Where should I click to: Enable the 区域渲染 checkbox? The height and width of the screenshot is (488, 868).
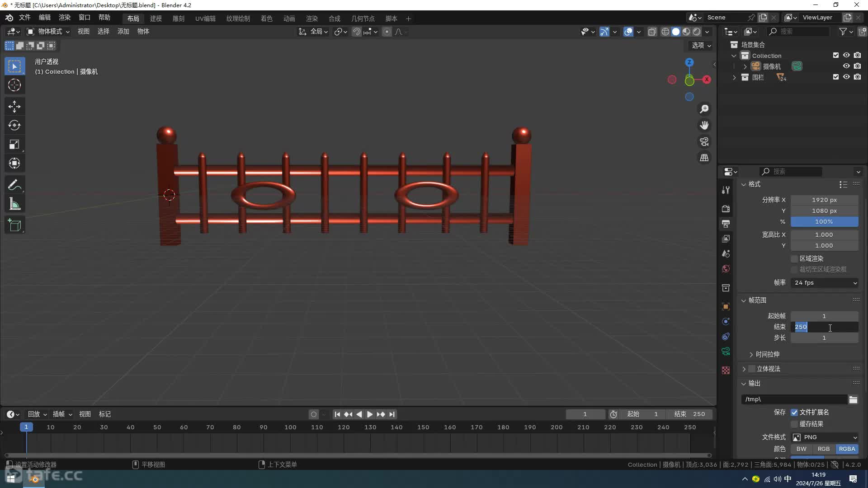click(x=794, y=258)
